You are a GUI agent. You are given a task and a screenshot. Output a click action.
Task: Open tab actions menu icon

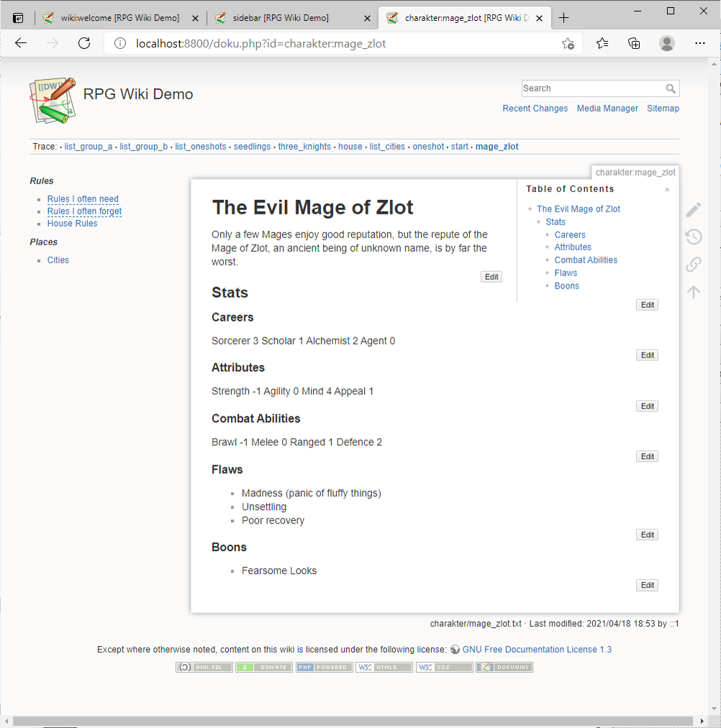[x=18, y=18]
